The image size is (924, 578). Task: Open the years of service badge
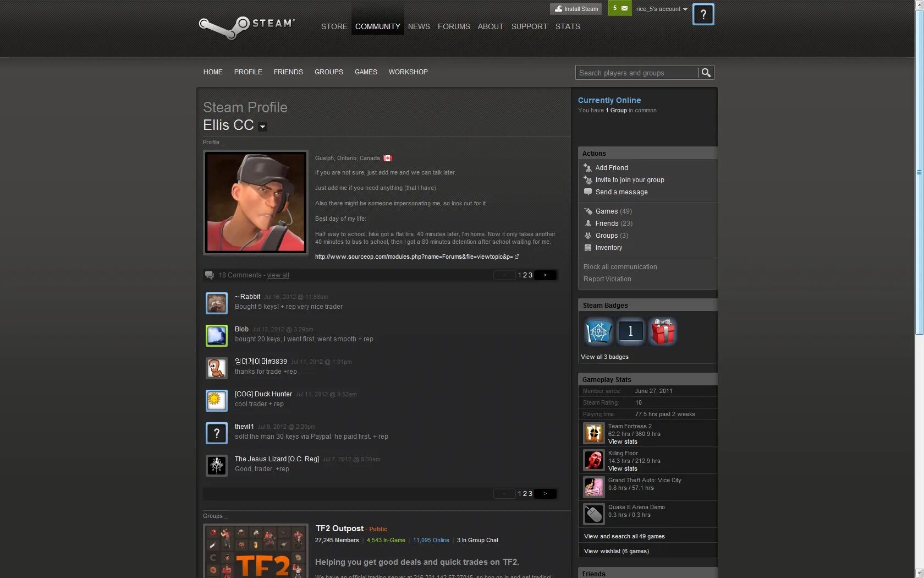click(x=630, y=331)
